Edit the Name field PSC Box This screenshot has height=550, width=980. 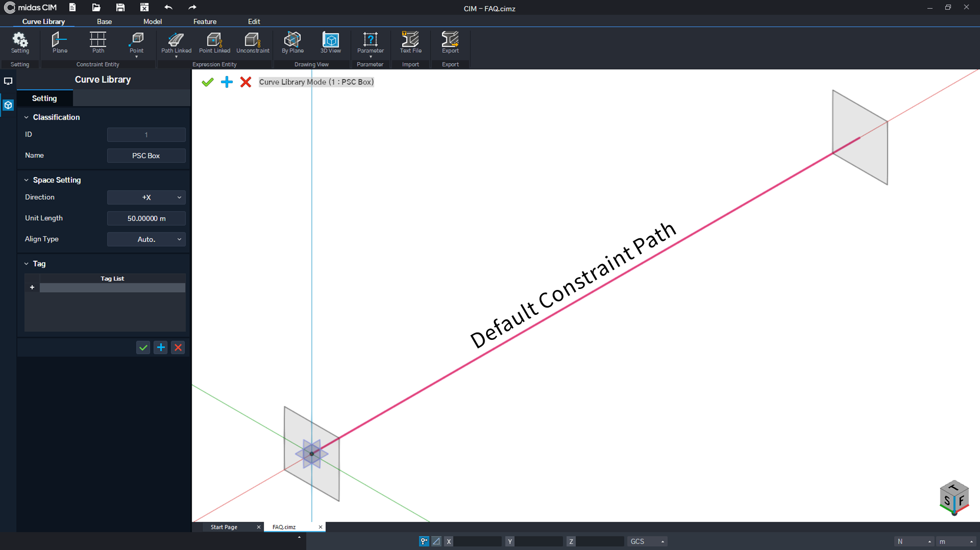pyautogui.click(x=146, y=156)
